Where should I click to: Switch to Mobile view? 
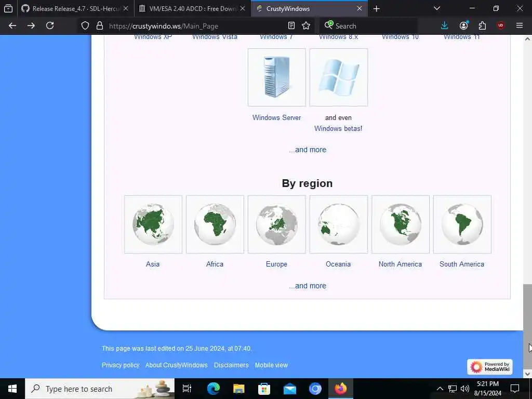tap(271, 365)
